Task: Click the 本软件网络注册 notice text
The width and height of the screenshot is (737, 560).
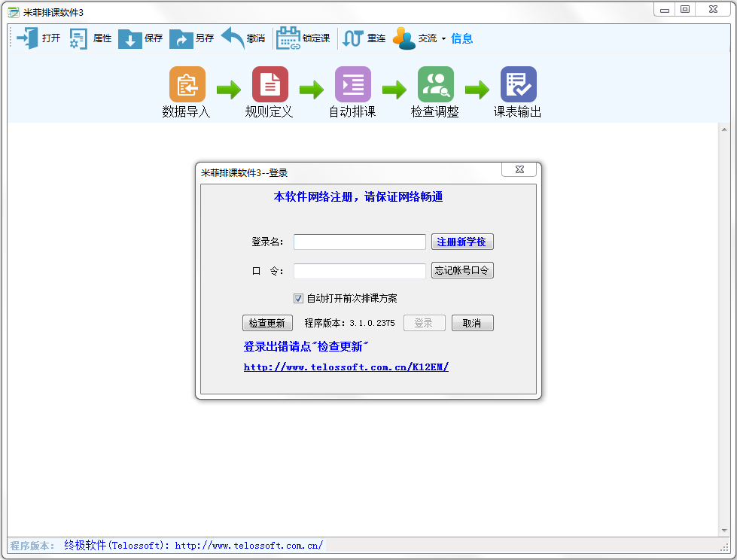Action: pyautogui.click(x=358, y=197)
